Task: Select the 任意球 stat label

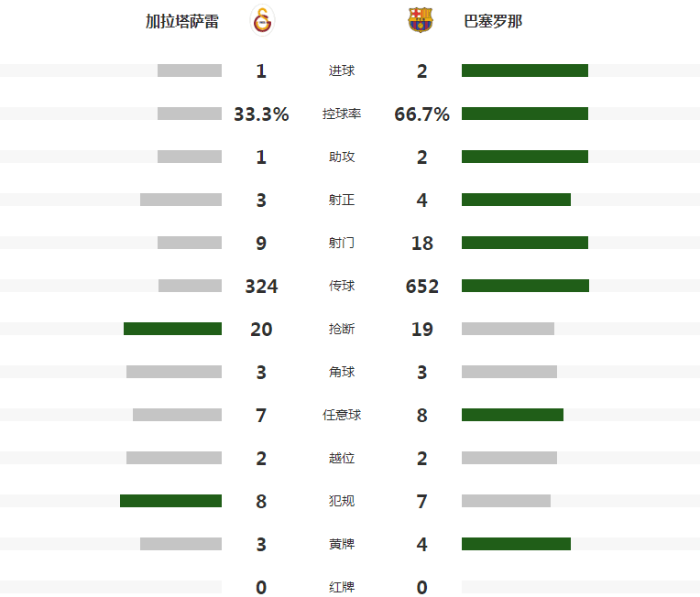Action: click(342, 415)
